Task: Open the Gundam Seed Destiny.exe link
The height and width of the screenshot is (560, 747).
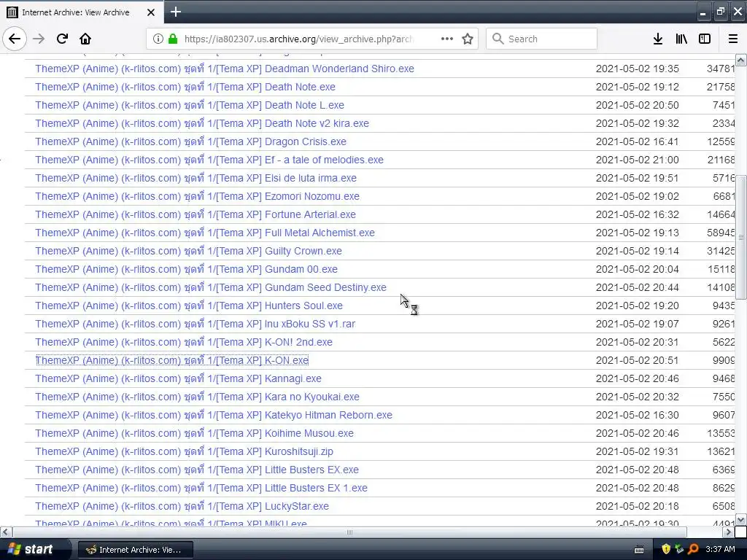Action: 211,287
